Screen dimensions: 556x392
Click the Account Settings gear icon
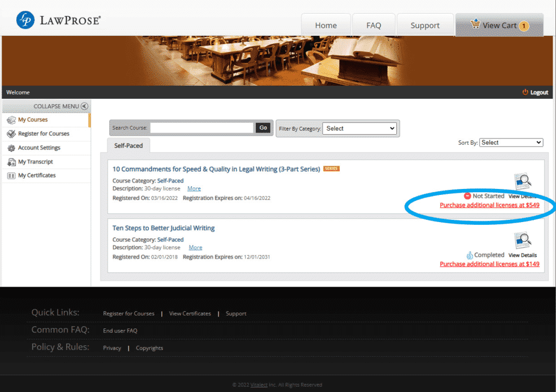tap(11, 148)
